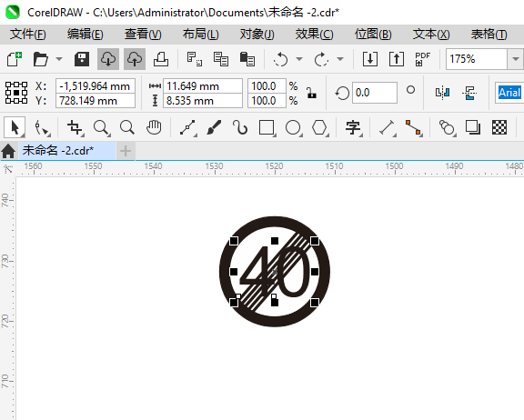Viewport: 524px width, 420px height.
Task: Open the 效果(C) menu
Action: (x=314, y=34)
